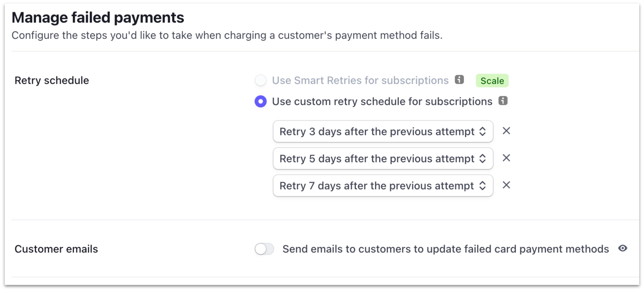Click up-down arrows on the 5 days dropdown
The height and width of the screenshot is (289, 644).
click(x=482, y=159)
